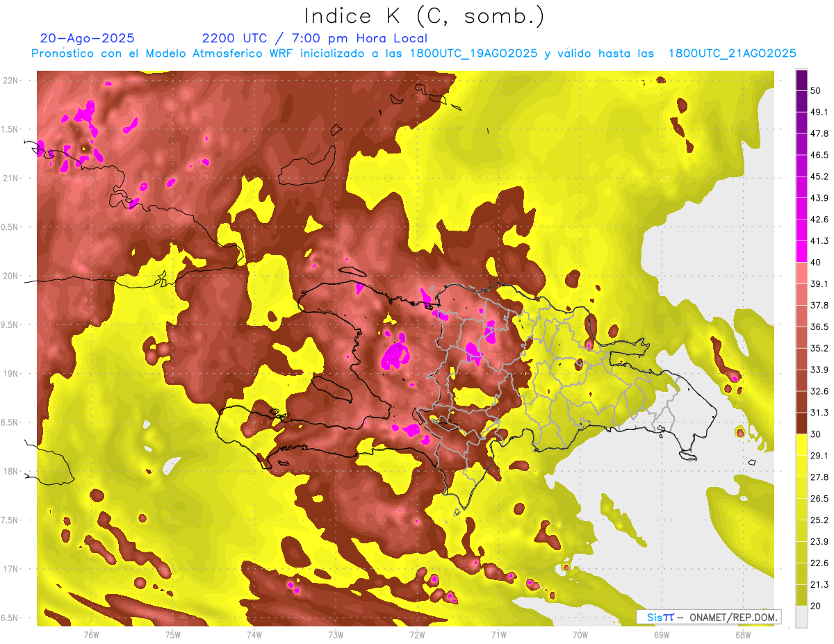
Task: Click the bright yellow legend band between 29.1 and 30
Action: pyautogui.click(x=801, y=445)
